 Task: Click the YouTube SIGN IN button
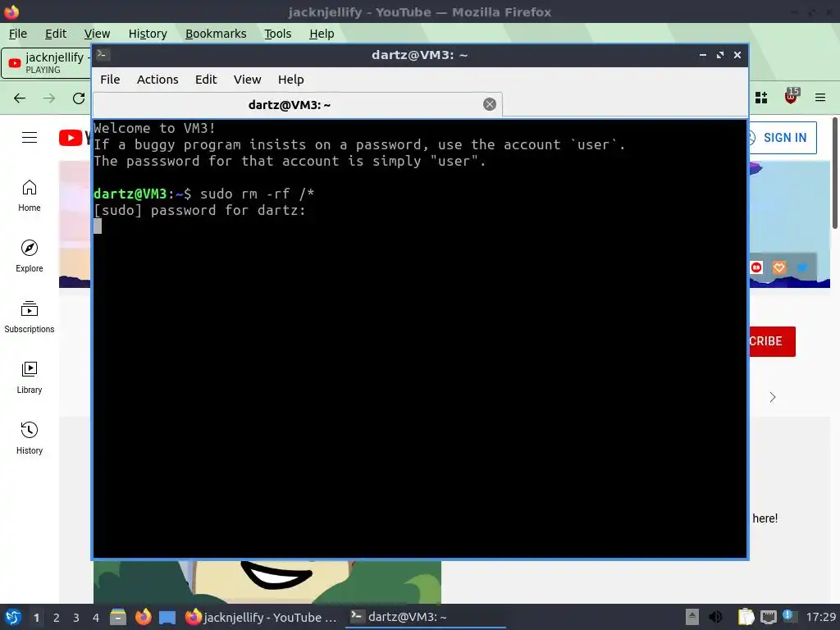(x=783, y=138)
